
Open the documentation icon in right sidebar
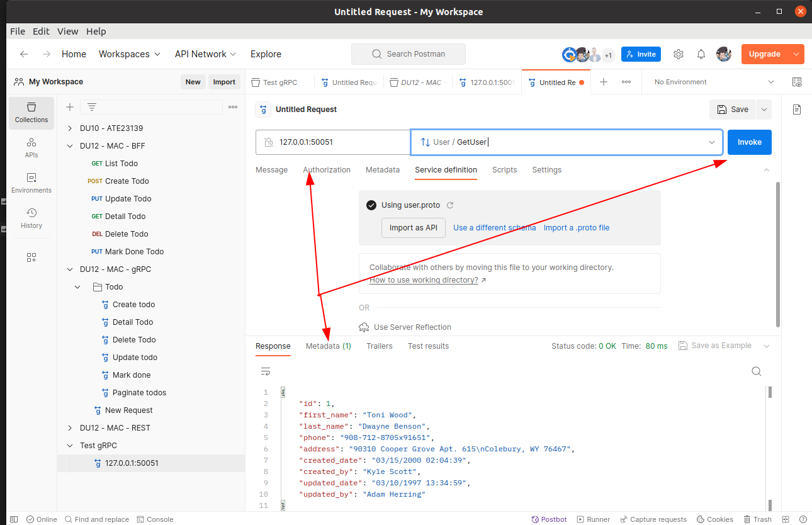[797, 110]
